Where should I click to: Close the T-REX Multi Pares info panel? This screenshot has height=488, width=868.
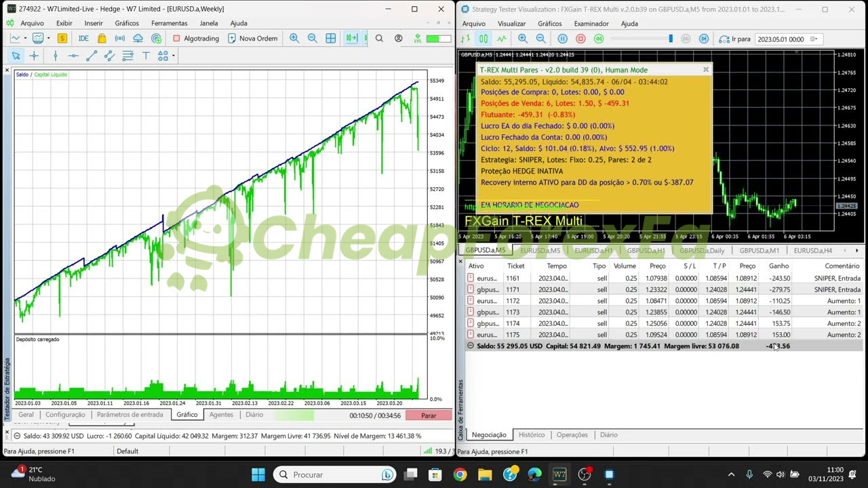click(x=706, y=69)
